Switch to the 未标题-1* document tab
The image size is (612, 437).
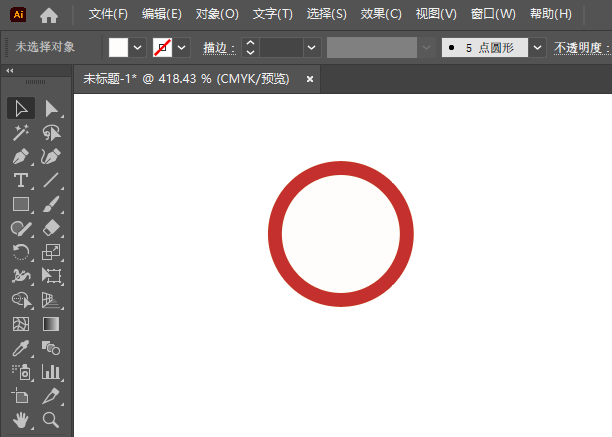tap(186, 79)
